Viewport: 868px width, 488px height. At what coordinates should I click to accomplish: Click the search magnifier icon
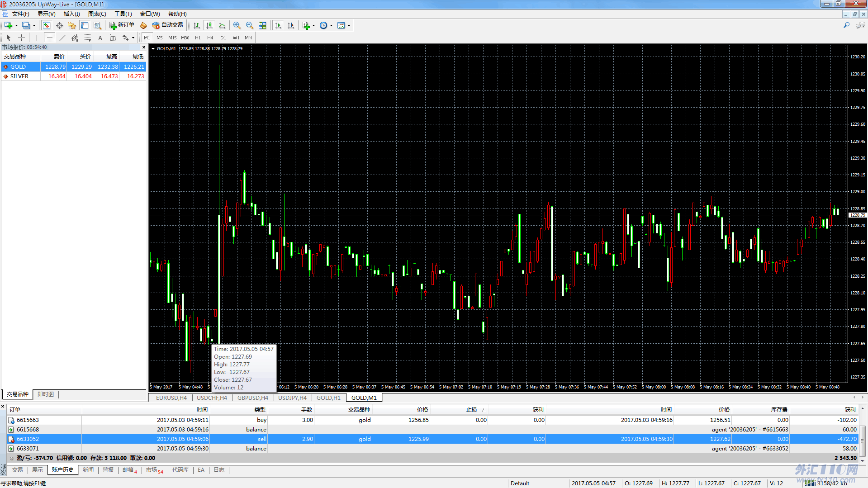pos(846,25)
